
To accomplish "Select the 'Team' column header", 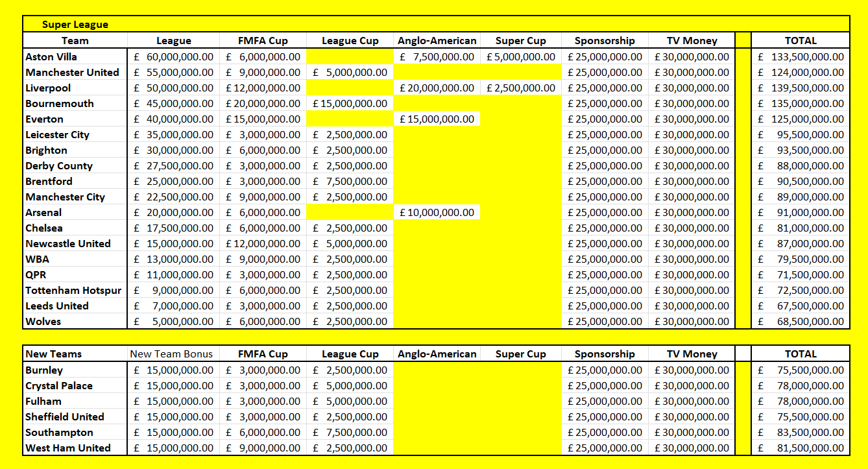I will click(75, 40).
